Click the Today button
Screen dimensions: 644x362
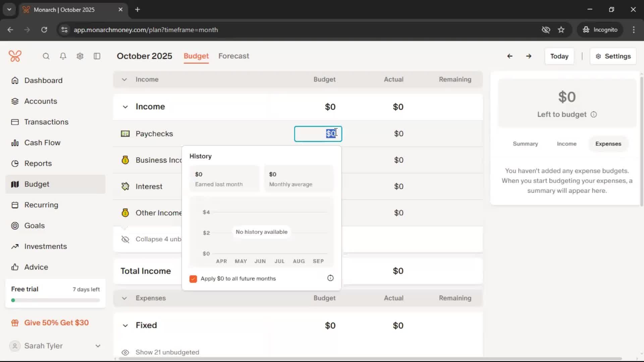pyautogui.click(x=559, y=56)
